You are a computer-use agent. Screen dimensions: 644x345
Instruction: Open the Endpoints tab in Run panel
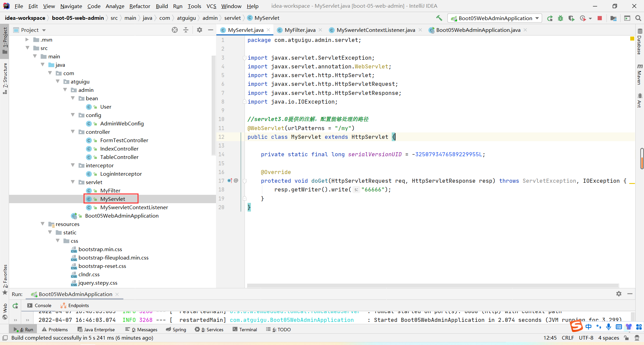click(78, 305)
